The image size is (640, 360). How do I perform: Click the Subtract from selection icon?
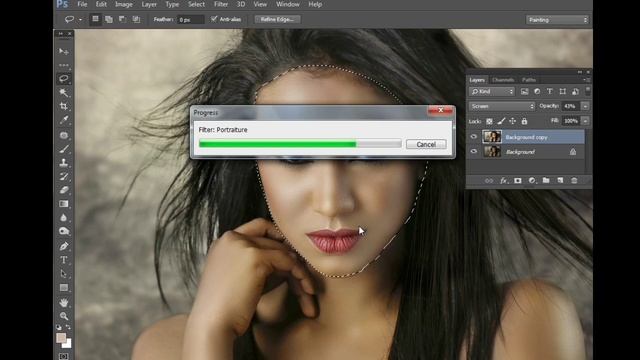122,19
